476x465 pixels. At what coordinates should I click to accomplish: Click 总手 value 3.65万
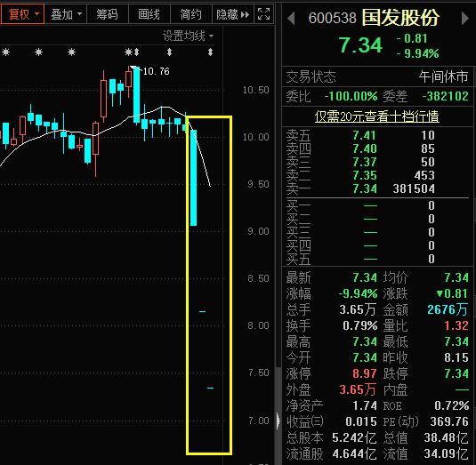(x=358, y=309)
